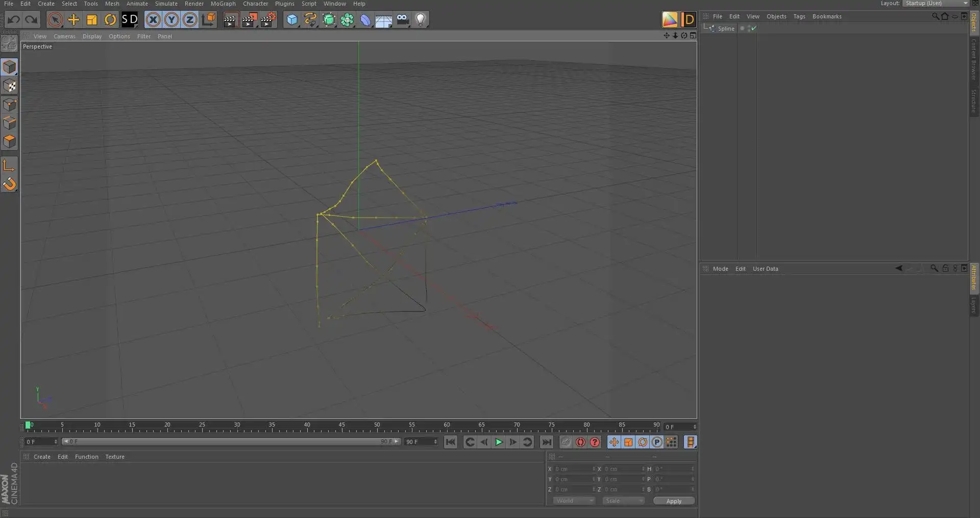Image resolution: width=980 pixels, height=518 pixels.
Task: Click the Camera object icon
Action: tap(402, 20)
